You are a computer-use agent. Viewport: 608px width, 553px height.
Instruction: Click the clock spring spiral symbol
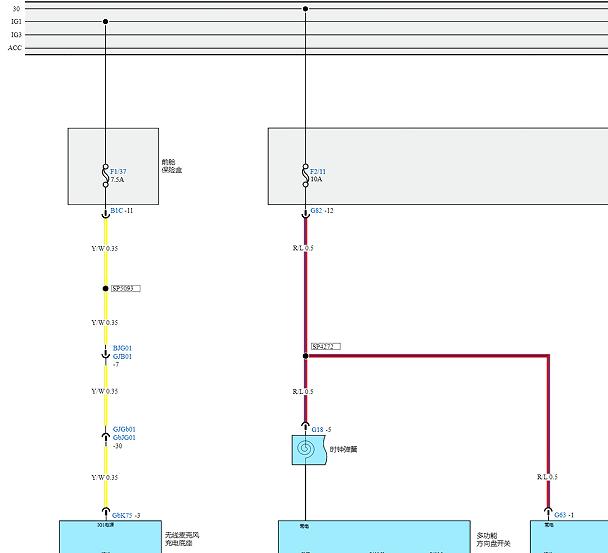[x=306, y=449]
